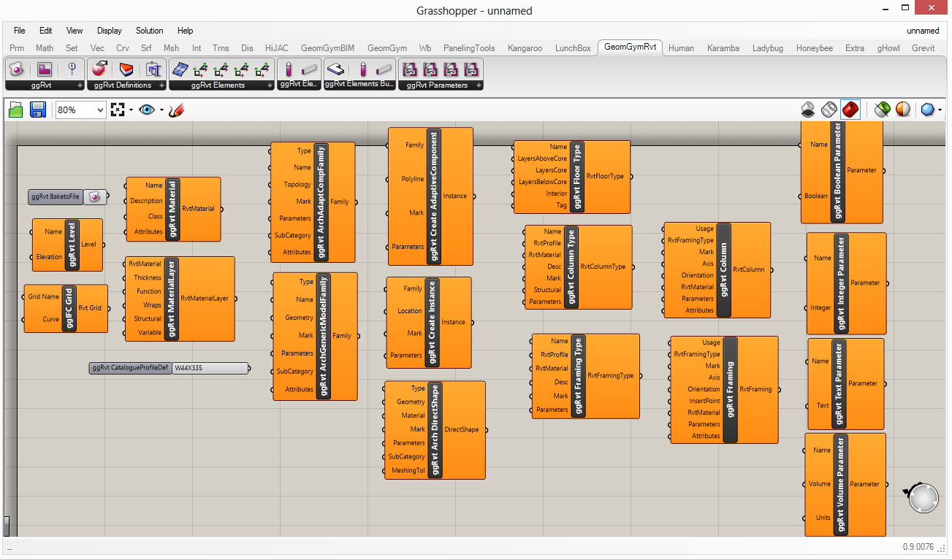This screenshot has height=560, width=952.
Task: Click the eye named-views icon
Action: coord(147,110)
